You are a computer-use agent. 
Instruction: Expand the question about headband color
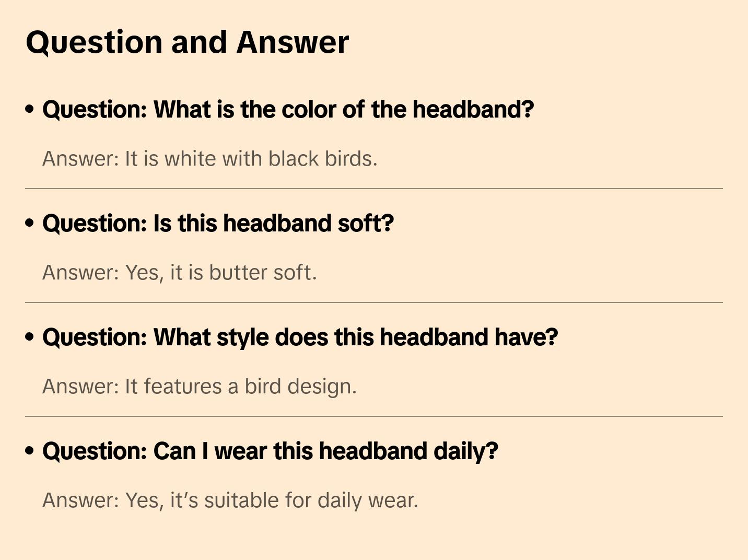[x=288, y=110]
